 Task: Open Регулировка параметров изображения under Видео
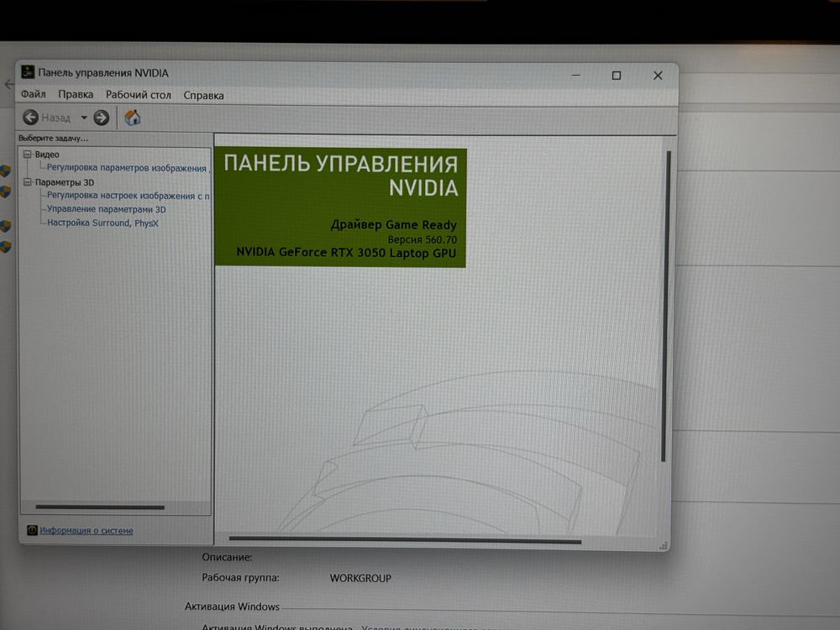(x=128, y=168)
